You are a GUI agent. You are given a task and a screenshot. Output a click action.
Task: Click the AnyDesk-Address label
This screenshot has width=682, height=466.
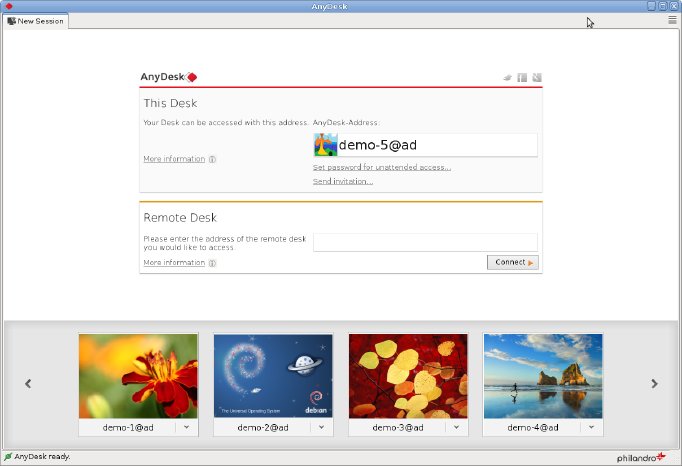[346, 123]
